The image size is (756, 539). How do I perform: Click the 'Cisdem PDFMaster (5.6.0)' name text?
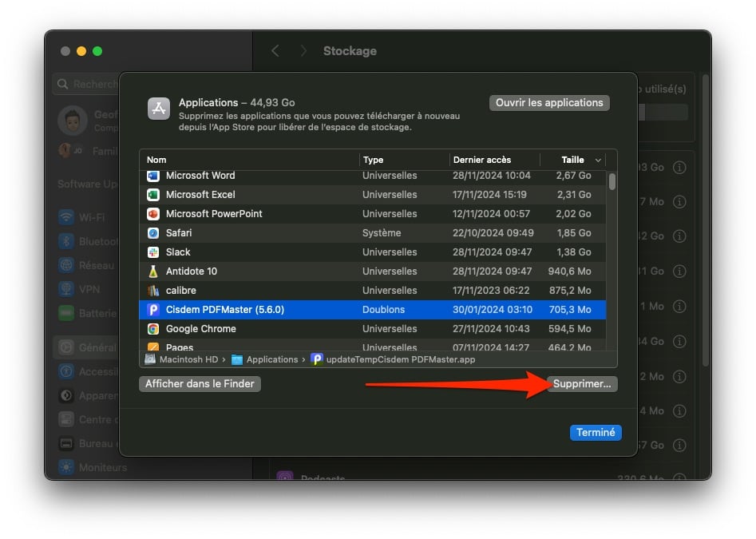pos(225,310)
